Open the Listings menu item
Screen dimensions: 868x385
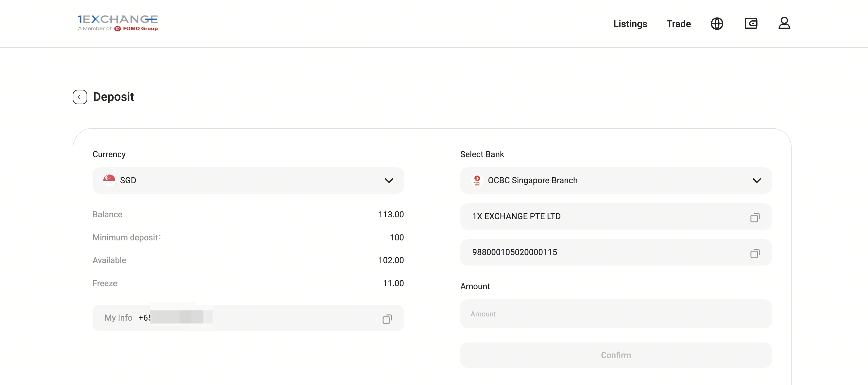coord(630,24)
